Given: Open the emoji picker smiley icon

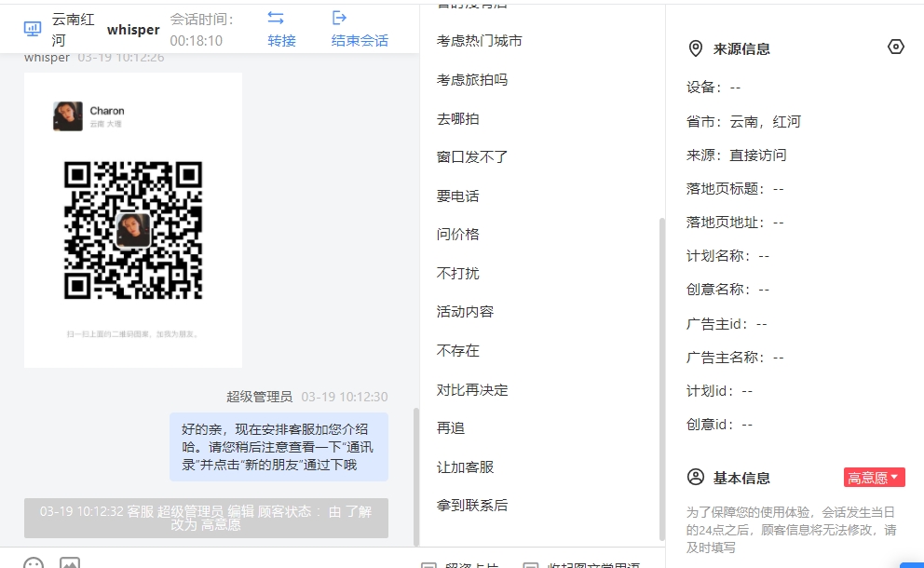Looking at the screenshot, I should [34, 562].
